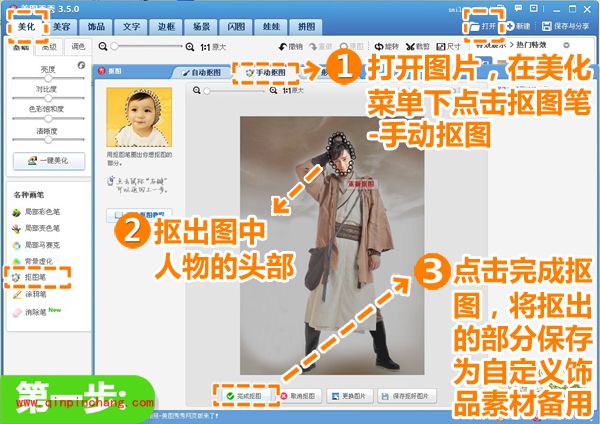Click the costume figure photo on canvas
600x424 pixels.
tap(332, 246)
